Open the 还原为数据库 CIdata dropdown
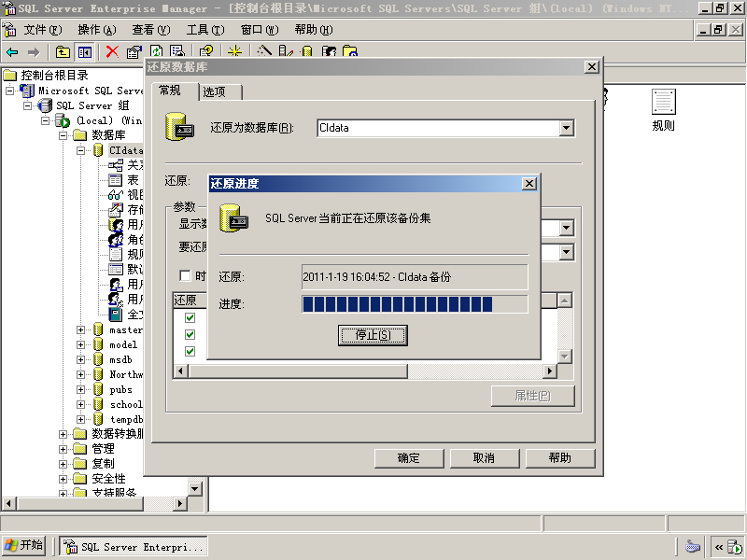Viewport: 747px width, 560px height. coord(566,128)
